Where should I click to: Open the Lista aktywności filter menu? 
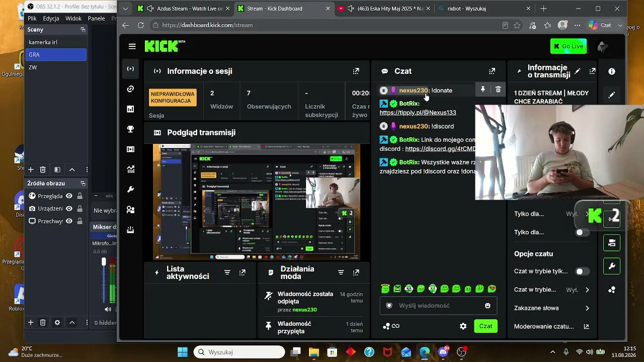(x=227, y=273)
